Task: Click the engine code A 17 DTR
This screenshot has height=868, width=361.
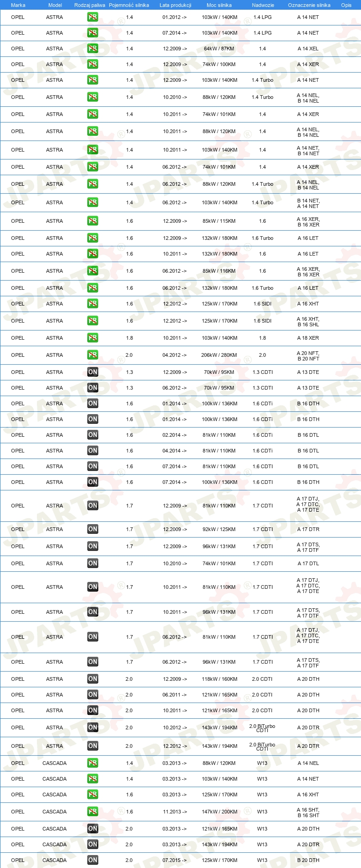Action: (308, 529)
